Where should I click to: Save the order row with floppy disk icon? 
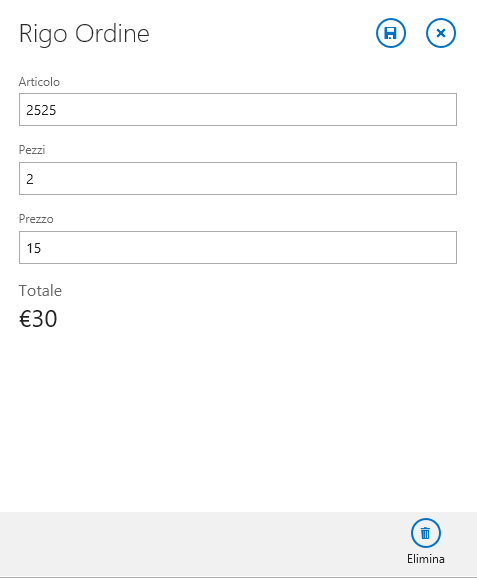click(x=391, y=33)
